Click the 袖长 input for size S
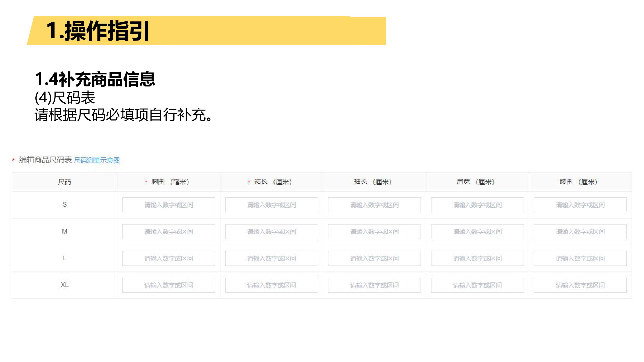 (x=375, y=205)
